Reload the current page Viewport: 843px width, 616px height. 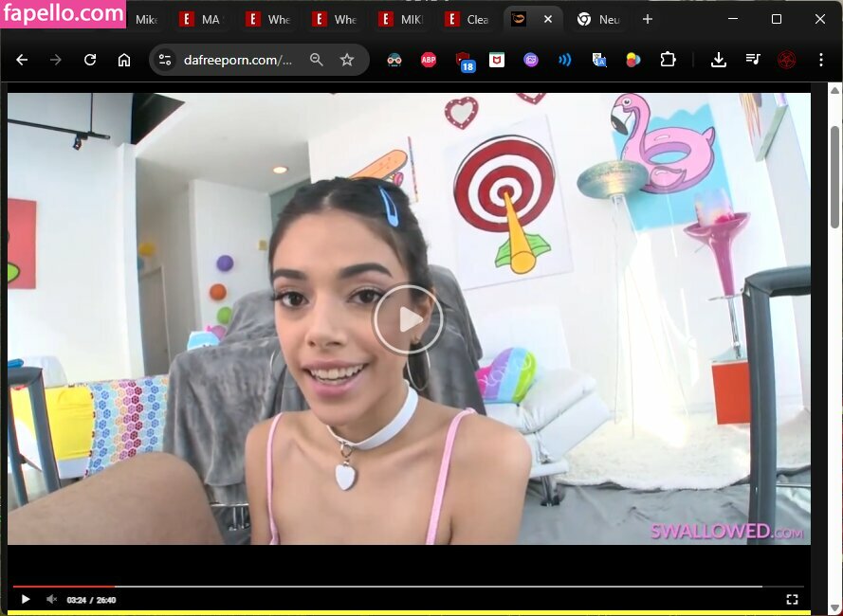click(x=90, y=60)
